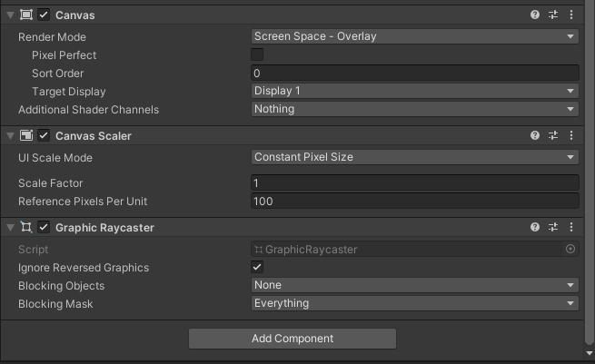The image size is (595, 364).
Task: Open help for Canvas Scaler component
Action: click(x=535, y=136)
